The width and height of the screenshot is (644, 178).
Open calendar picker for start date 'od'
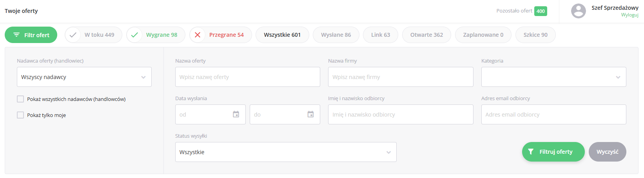[x=236, y=114]
